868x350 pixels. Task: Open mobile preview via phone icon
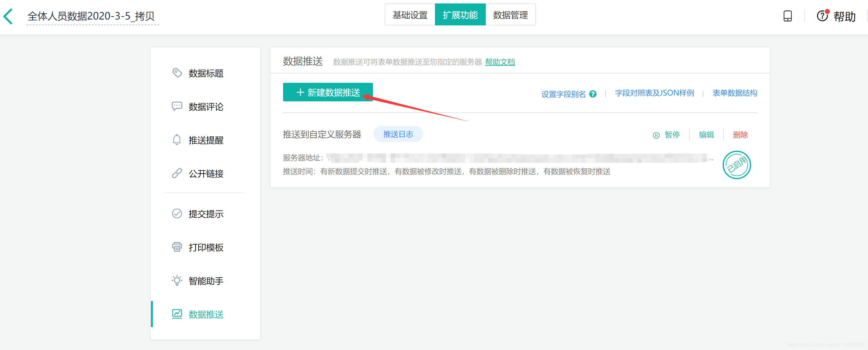[787, 16]
